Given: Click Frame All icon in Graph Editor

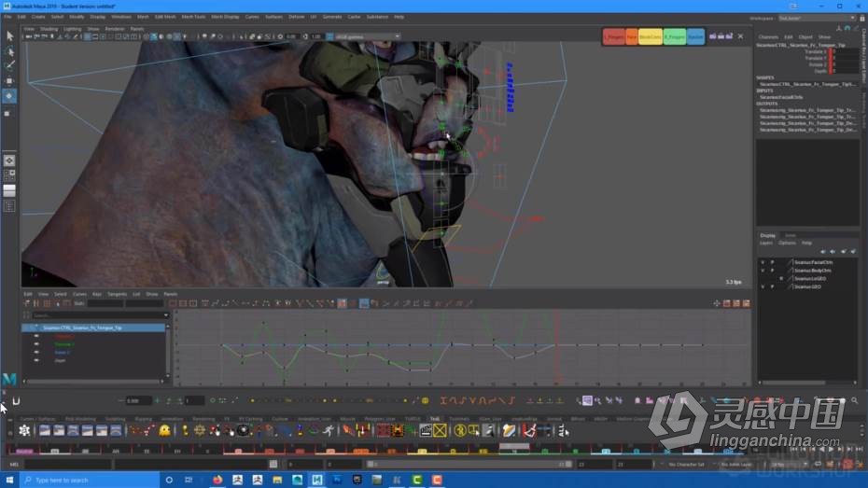Looking at the screenshot, I should (x=174, y=303).
